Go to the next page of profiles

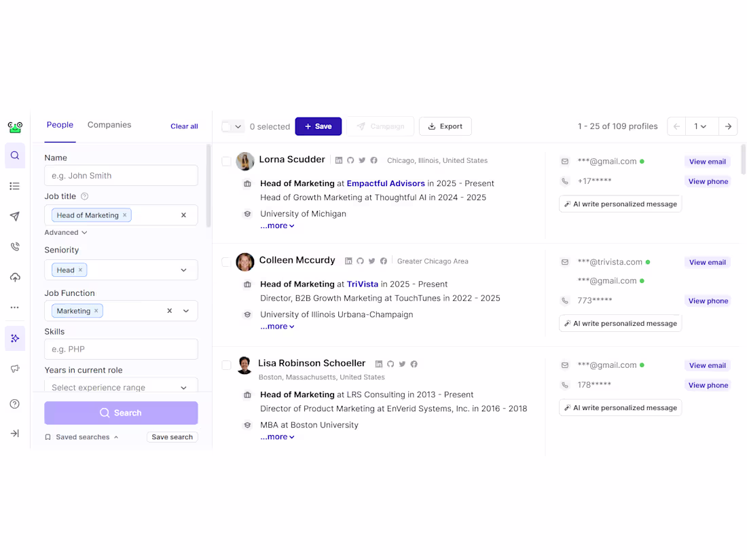(x=728, y=126)
